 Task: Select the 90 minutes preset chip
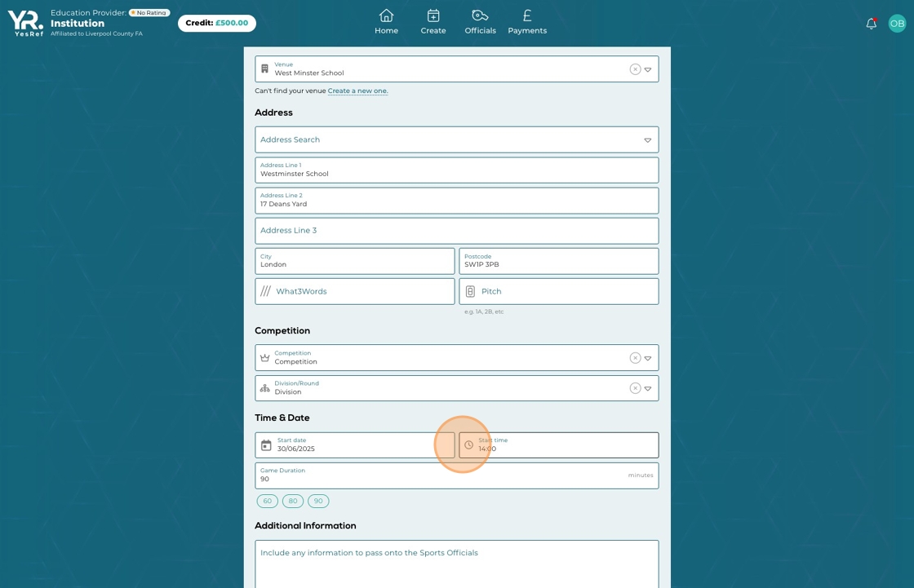[318, 502]
